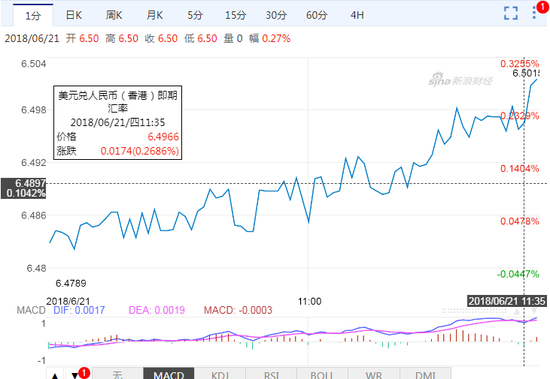Enable the BOLL indicator tab

click(322, 374)
